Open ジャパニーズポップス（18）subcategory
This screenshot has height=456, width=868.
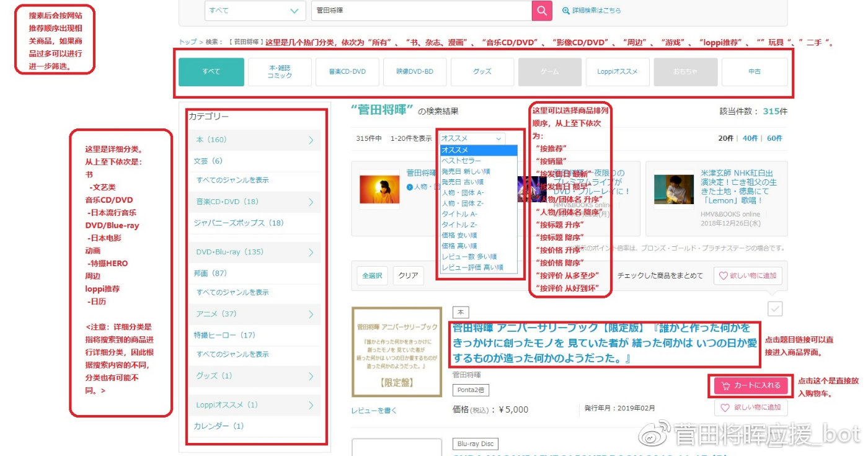click(x=238, y=223)
